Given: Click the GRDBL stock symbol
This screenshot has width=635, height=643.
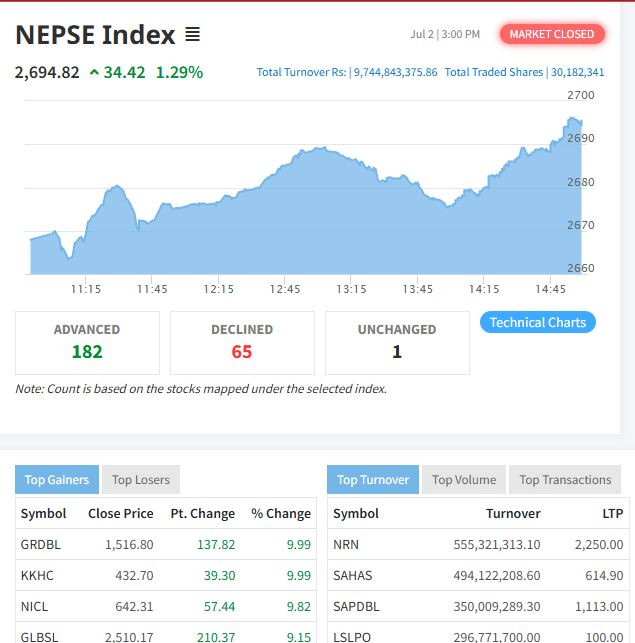Looking at the screenshot, I should click(40, 545).
